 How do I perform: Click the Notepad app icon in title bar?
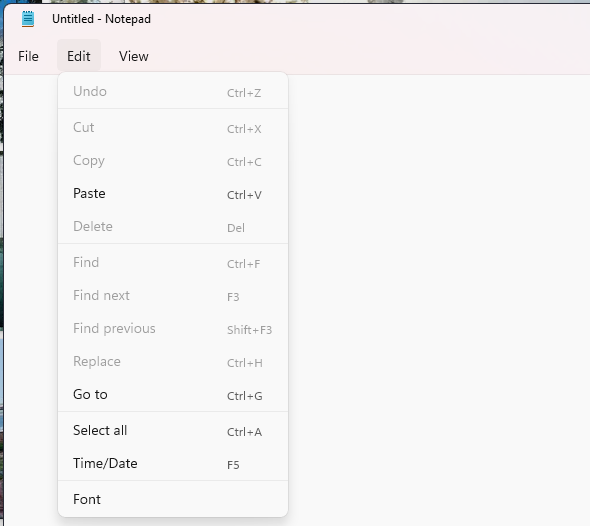point(28,19)
